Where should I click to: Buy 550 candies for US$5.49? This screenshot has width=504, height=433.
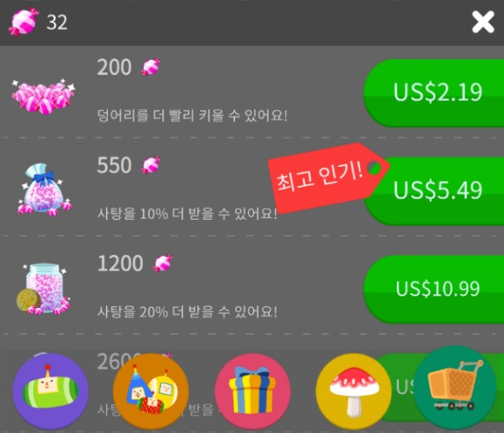point(433,190)
